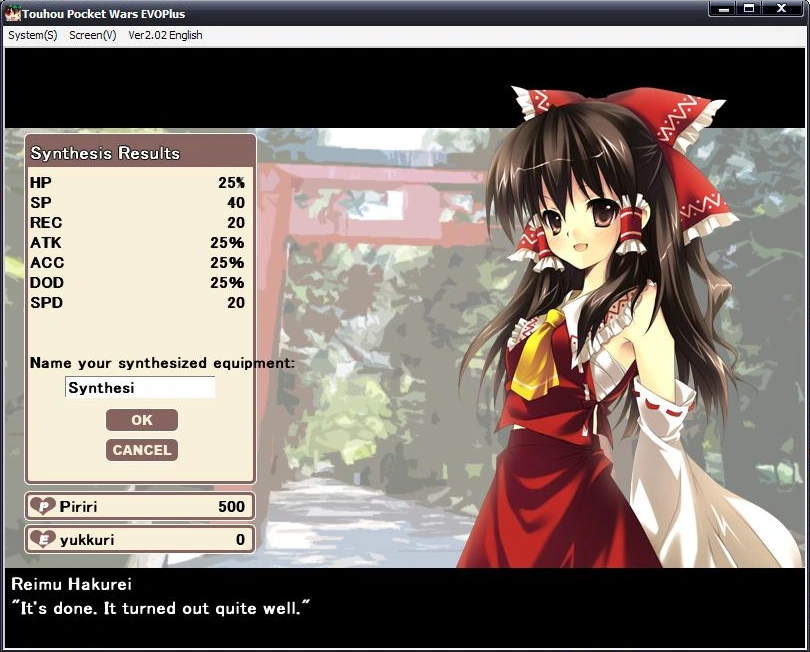Open the Ver2.02 English menu
Image resolution: width=810 pixels, height=652 pixels.
coord(165,35)
